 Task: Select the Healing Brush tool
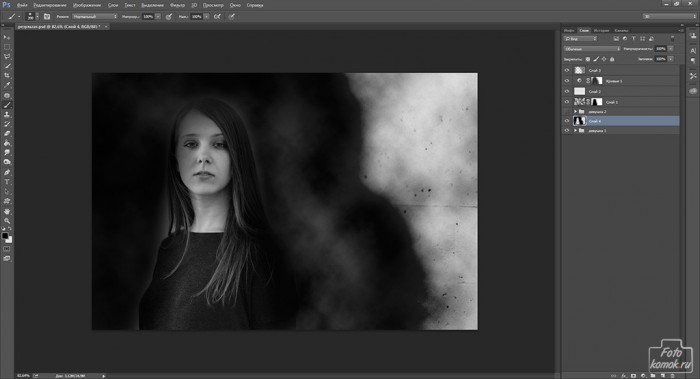click(7, 95)
